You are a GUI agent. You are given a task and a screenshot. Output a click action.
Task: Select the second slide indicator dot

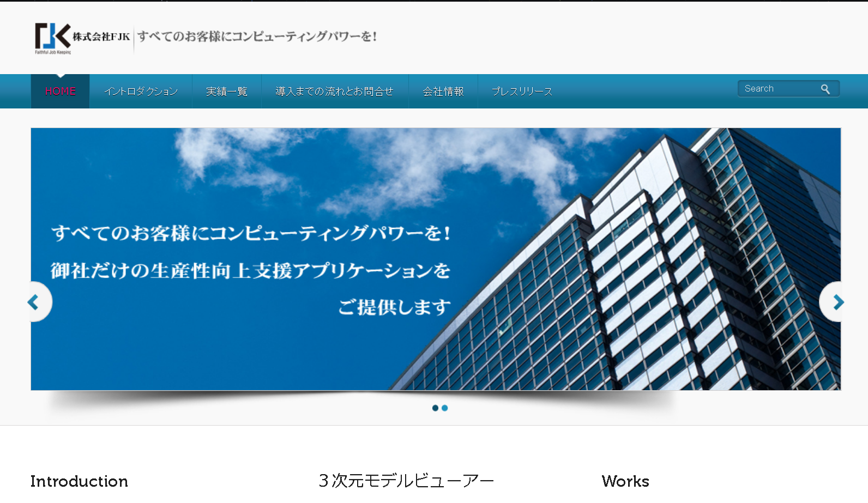pyautogui.click(x=445, y=408)
